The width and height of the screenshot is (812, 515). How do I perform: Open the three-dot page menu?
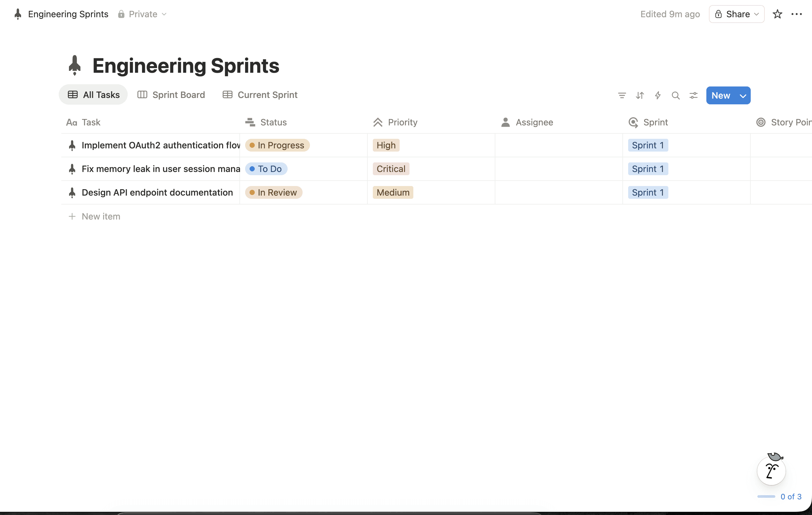[796, 14]
